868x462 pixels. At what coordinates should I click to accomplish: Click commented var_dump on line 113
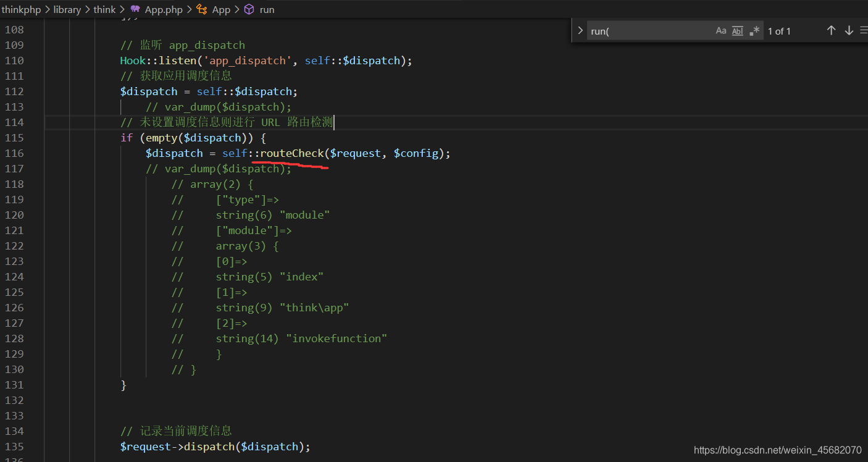pyautogui.click(x=219, y=107)
